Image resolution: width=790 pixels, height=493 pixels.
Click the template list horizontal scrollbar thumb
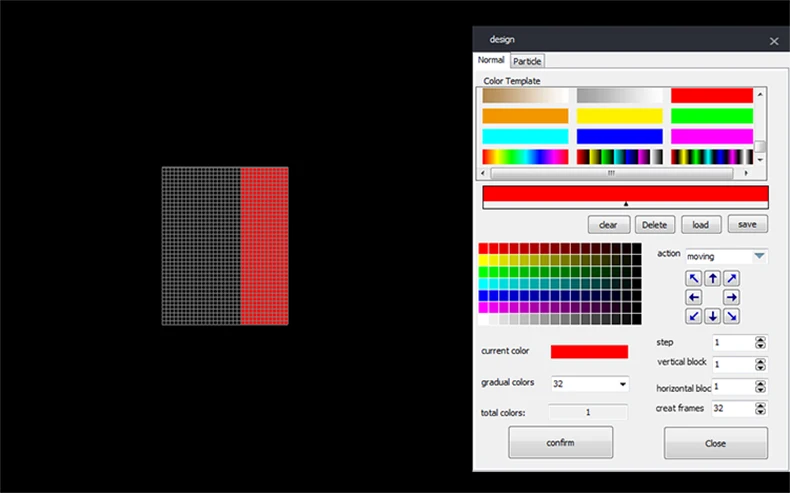click(x=611, y=173)
